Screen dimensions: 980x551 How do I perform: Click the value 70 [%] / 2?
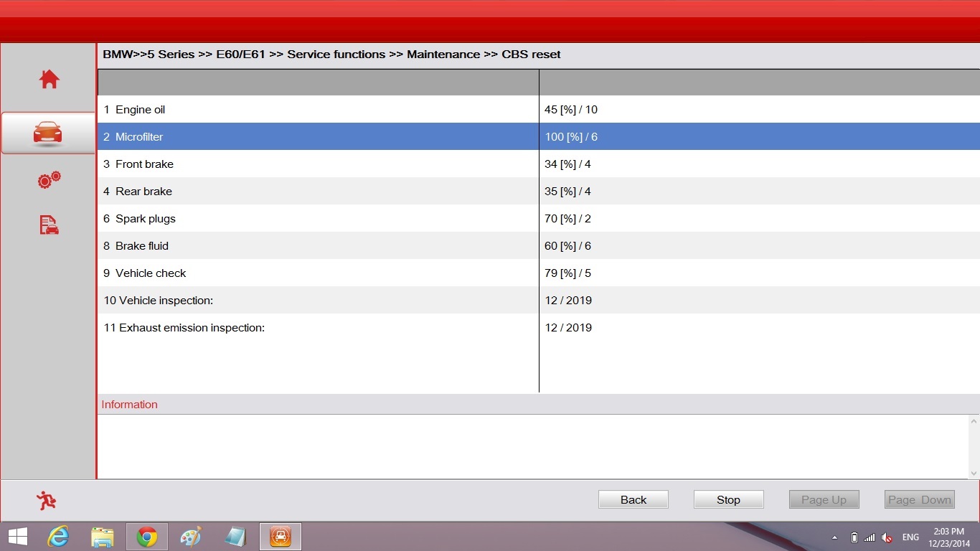click(567, 219)
